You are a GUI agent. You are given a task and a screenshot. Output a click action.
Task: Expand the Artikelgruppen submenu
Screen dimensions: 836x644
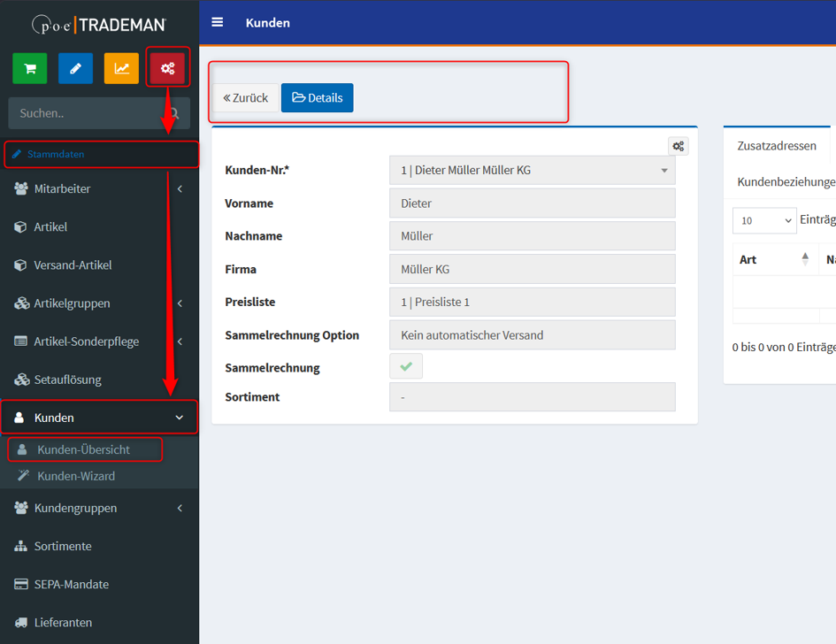[x=99, y=303]
